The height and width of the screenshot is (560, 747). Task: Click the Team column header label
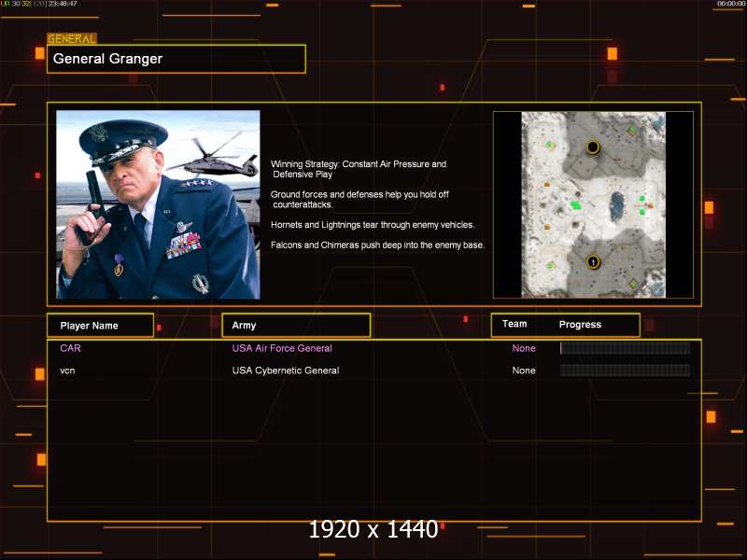pos(514,324)
